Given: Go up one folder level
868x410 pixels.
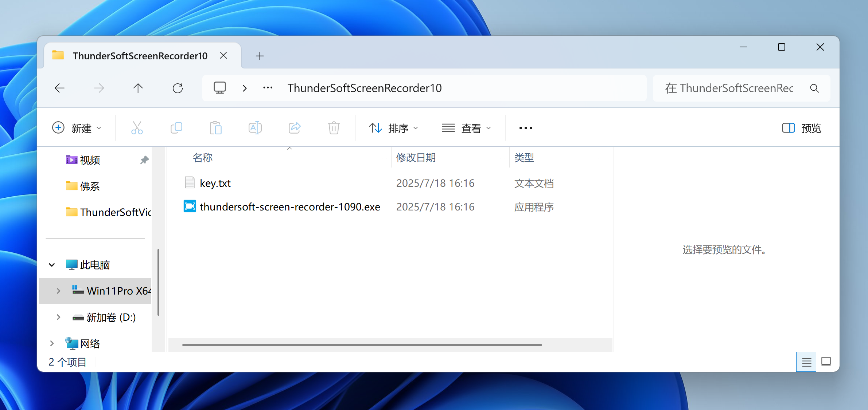Looking at the screenshot, I should pos(138,88).
